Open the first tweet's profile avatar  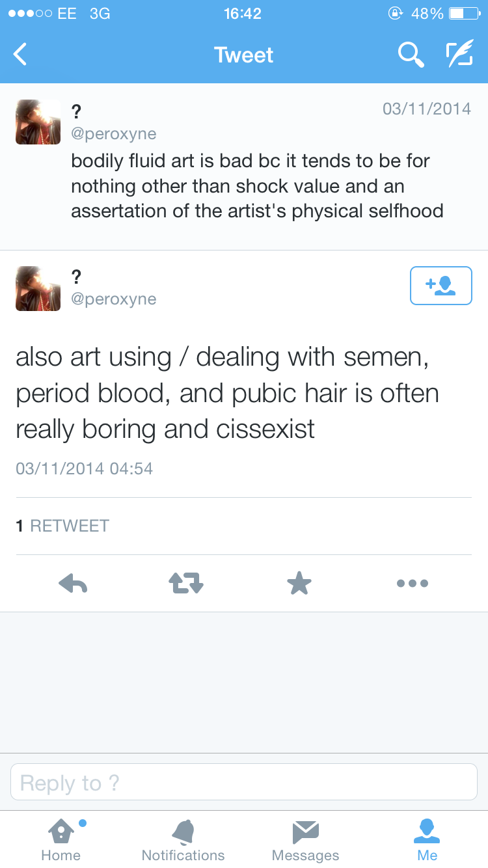click(38, 122)
